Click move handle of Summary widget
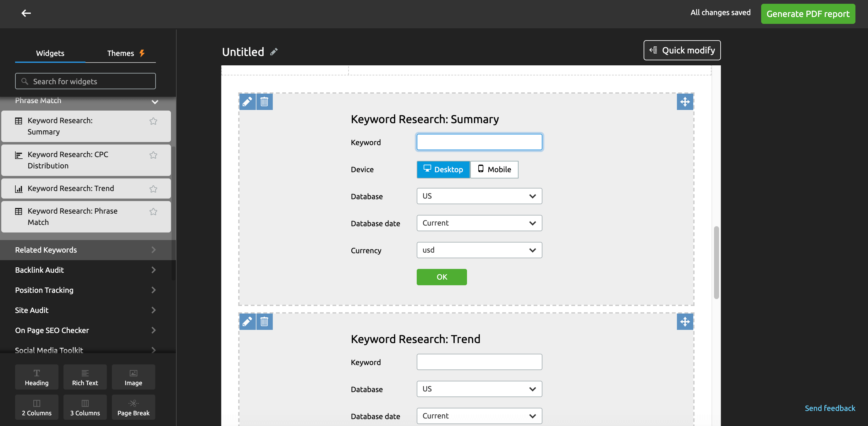This screenshot has width=868, height=426. 685,102
